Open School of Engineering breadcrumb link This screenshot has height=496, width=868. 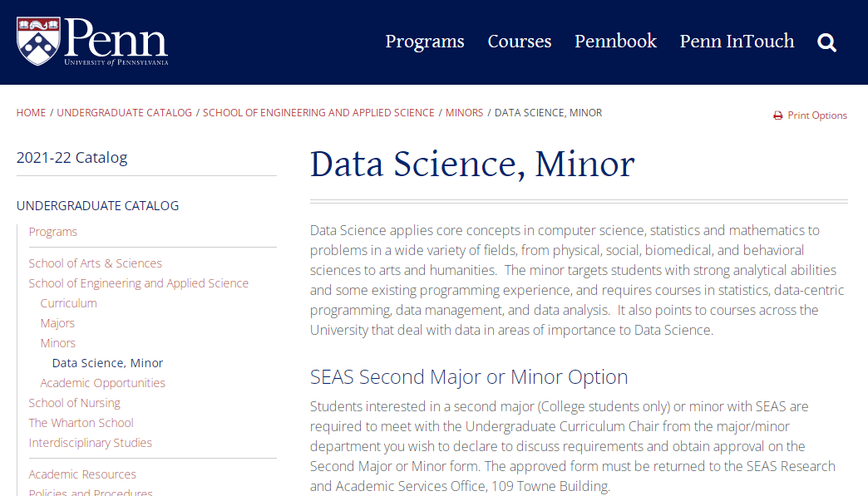click(318, 113)
